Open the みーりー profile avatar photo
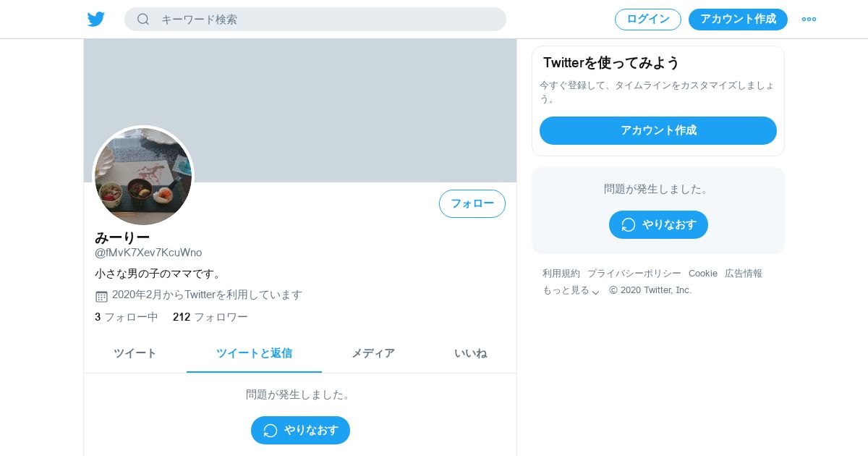This screenshot has height=456, width=868. [143, 177]
